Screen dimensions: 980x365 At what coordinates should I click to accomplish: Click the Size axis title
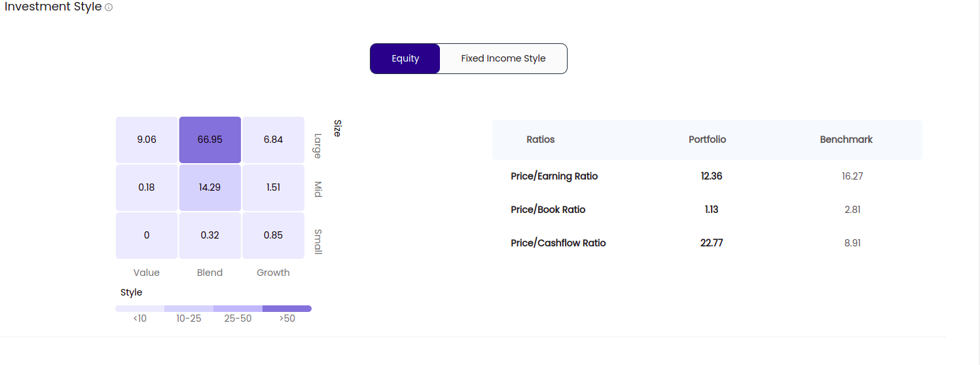(x=338, y=128)
